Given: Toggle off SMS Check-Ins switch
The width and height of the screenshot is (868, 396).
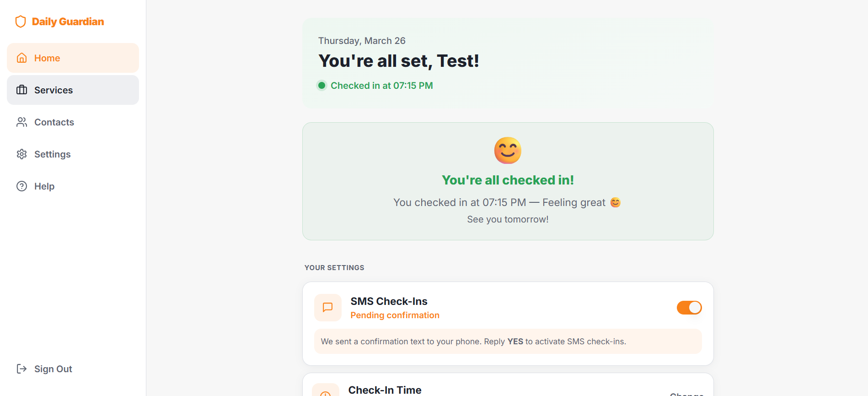Looking at the screenshot, I should (689, 308).
